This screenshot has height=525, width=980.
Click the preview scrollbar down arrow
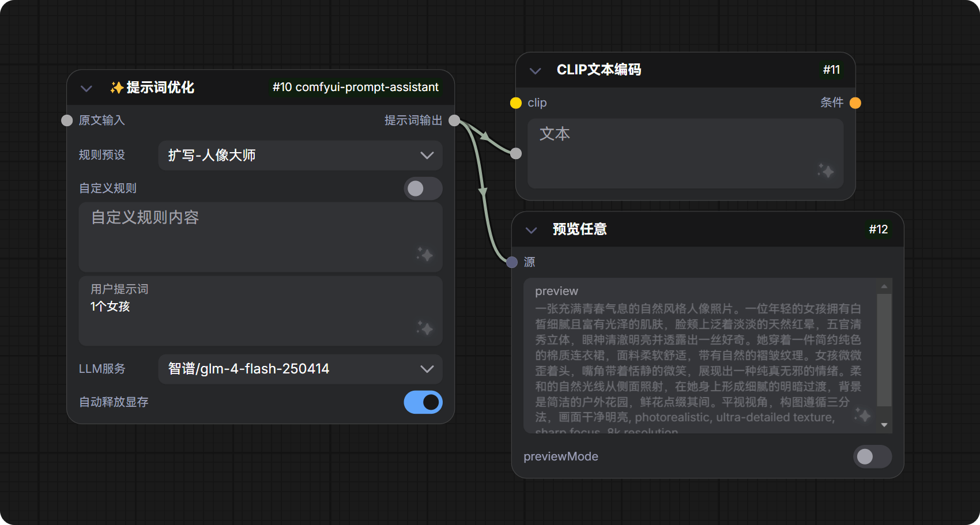[884, 425]
